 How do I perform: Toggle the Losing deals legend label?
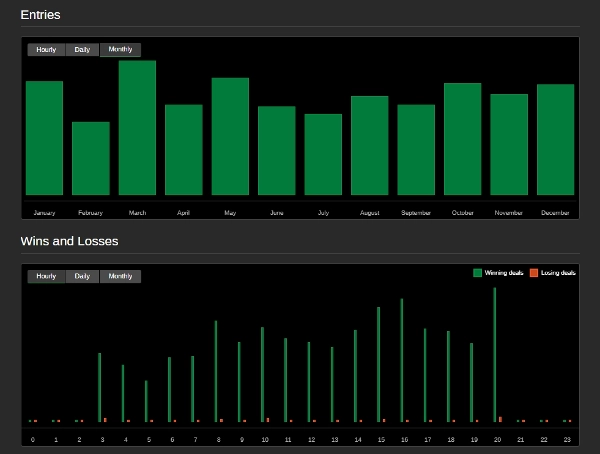[558, 272]
